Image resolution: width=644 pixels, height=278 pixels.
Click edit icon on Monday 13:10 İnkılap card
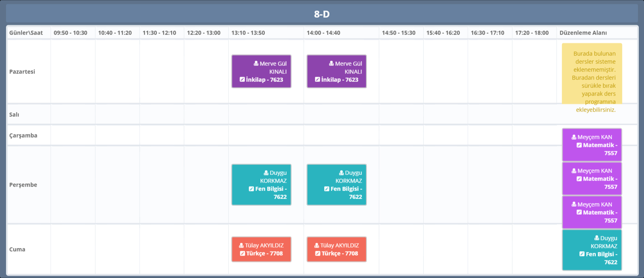pyautogui.click(x=242, y=79)
